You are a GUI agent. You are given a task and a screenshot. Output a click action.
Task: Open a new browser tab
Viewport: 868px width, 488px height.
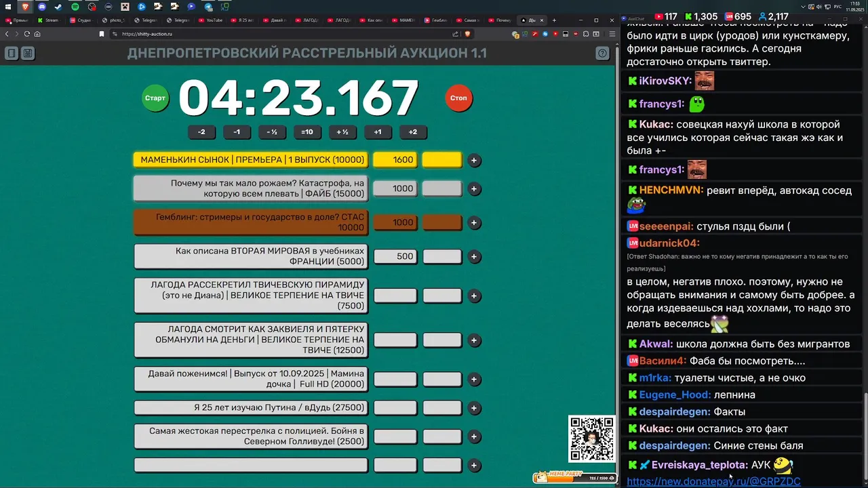tap(554, 20)
